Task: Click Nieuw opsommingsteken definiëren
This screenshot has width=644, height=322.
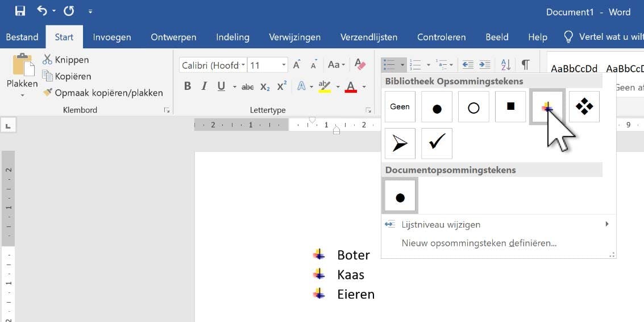Action: pos(479,243)
